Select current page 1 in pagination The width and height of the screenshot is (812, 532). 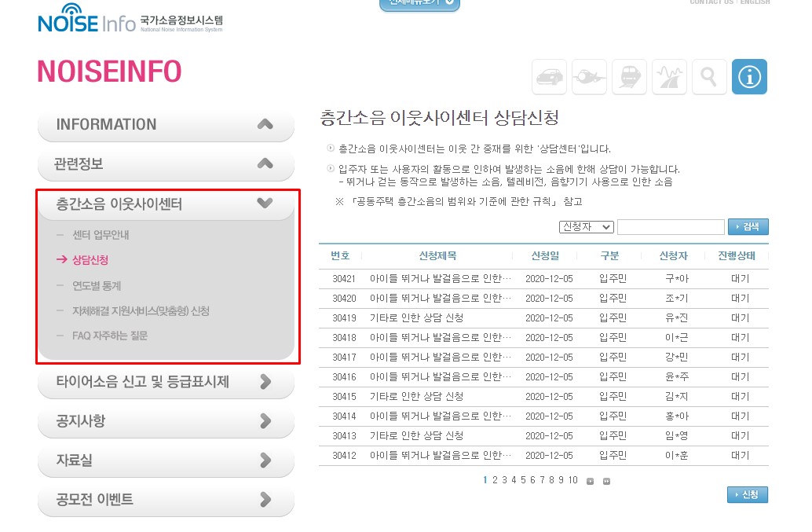pyautogui.click(x=485, y=481)
